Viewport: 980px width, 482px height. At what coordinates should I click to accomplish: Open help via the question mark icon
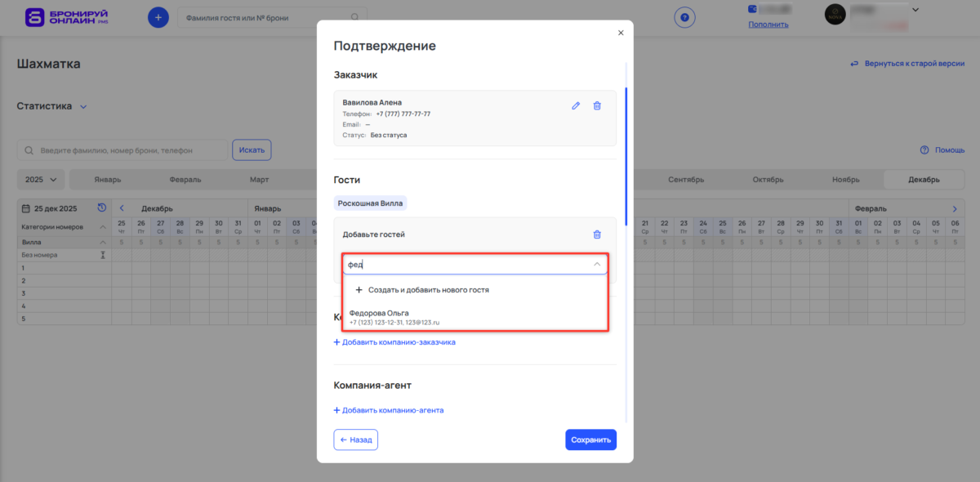pos(685,17)
